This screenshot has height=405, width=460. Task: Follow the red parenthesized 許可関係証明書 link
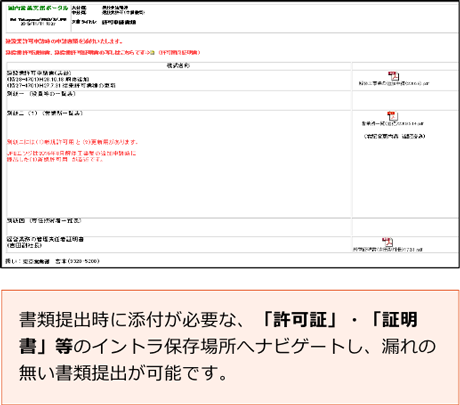coord(179,53)
